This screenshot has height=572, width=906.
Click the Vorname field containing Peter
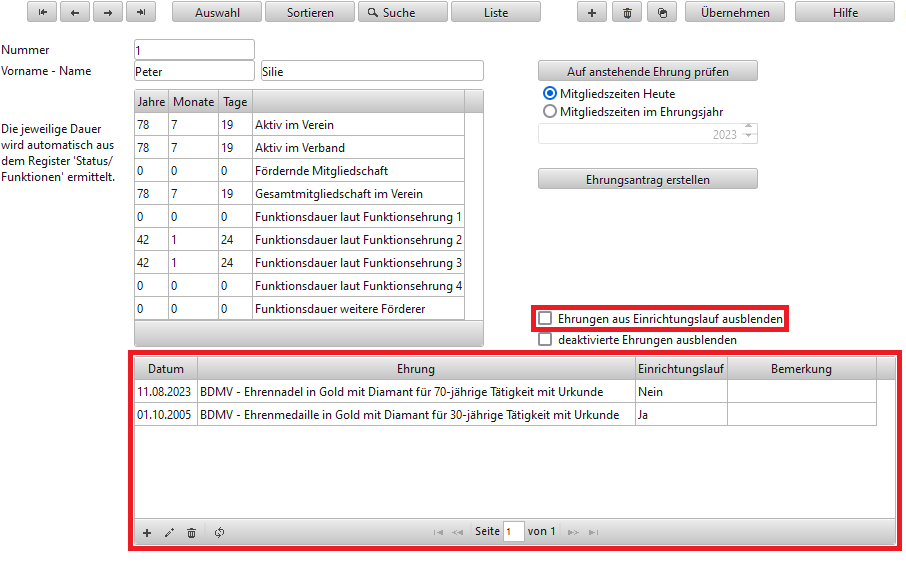(193, 71)
